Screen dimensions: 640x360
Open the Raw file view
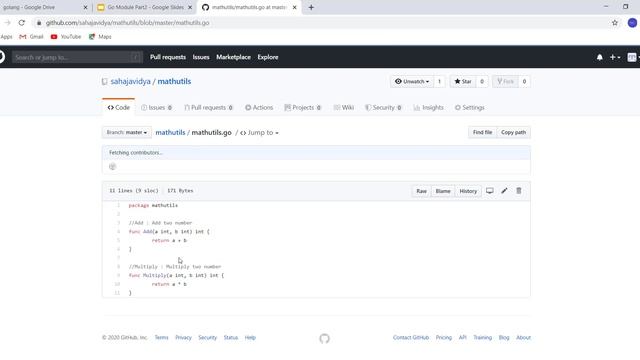421,191
